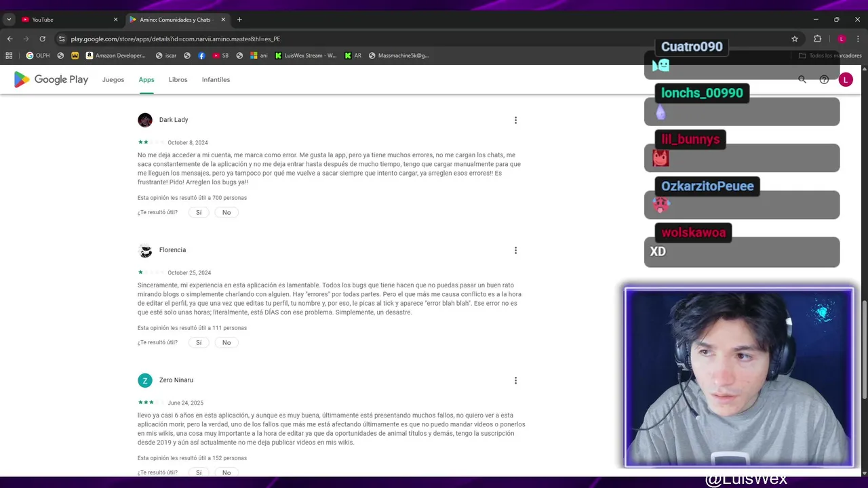Image resolution: width=868 pixels, height=488 pixels.
Task: Close the Amino Google Play tab
Action: 223,20
